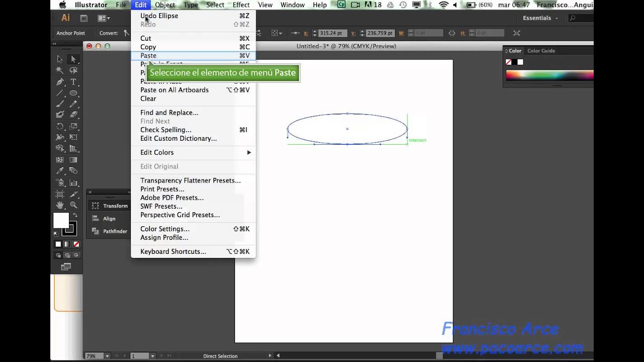
Task: Choose Find and Replace...
Action: click(x=193, y=113)
